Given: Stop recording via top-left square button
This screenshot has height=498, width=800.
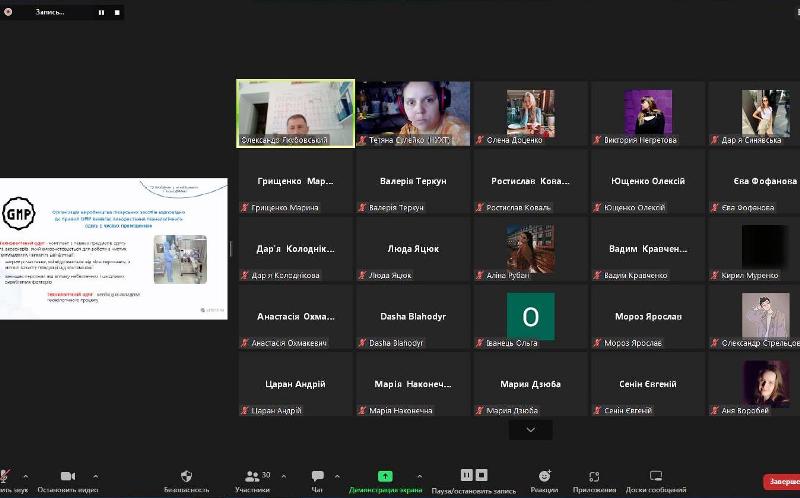Looking at the screenshot, I should [x=118, y=13].
